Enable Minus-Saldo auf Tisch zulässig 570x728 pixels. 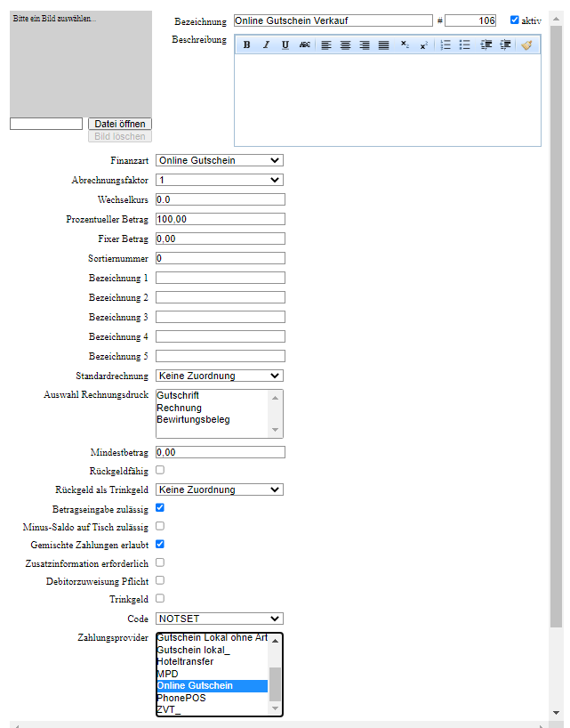pyautogui.click(x=160, y=526)
